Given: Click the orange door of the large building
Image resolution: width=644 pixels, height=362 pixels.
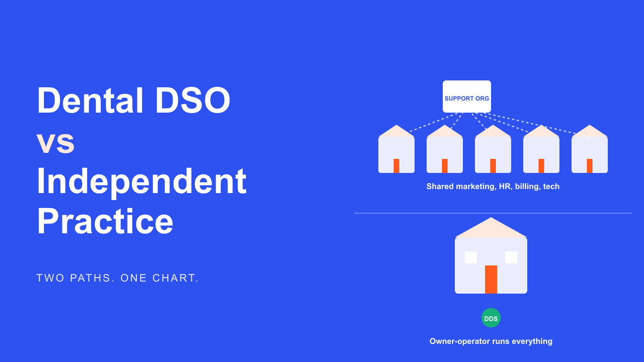Looking at the screenshot, I should click(491, 280).
